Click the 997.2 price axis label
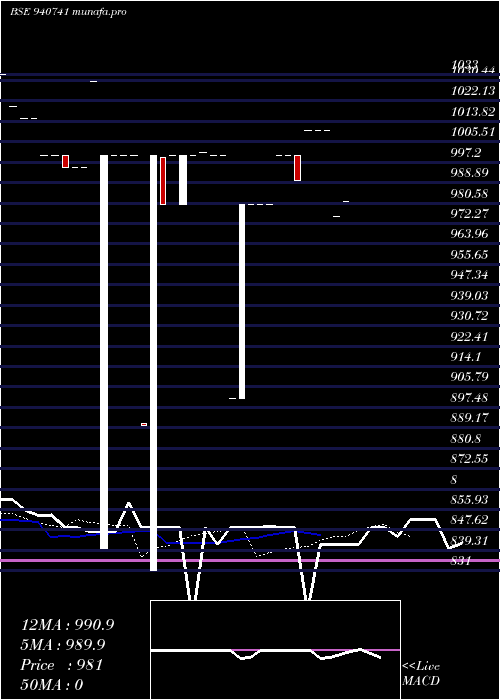 pyautogui.click(x=466, y=153)
